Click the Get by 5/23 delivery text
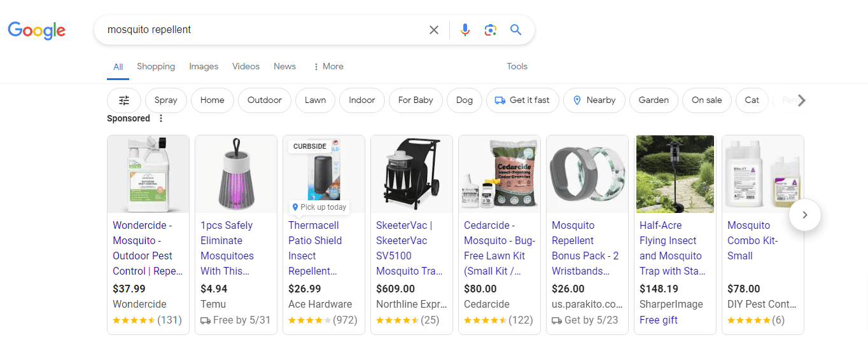Viewport: 868px width, 349px height. (591, 320)
